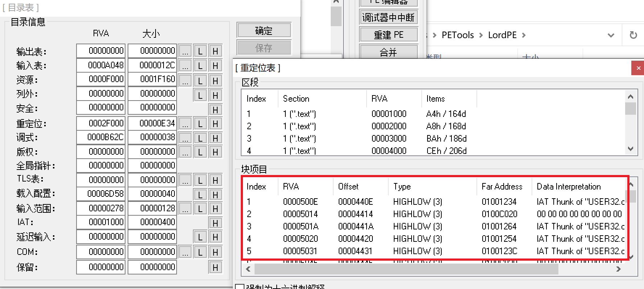Click the H button for 输出表 row

click(x=215, y=51)
